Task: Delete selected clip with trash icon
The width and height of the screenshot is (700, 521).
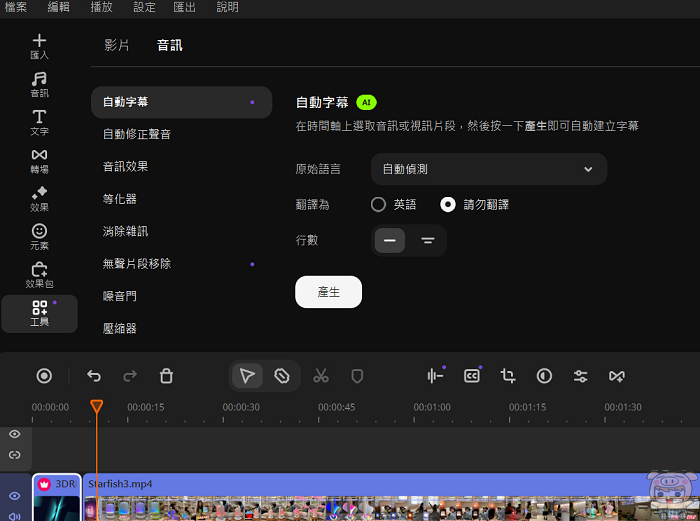Action: pyautogui.click(x=167, y=376)
